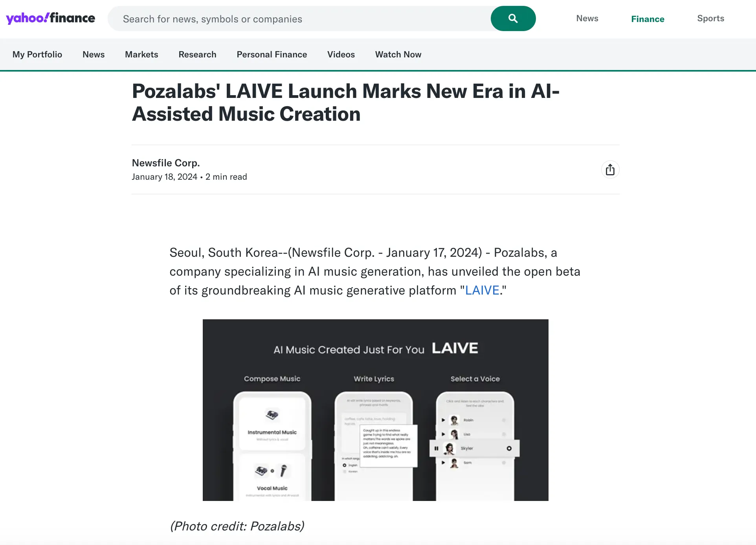Click the play arrow next to Robin

[x=443, y=420]
